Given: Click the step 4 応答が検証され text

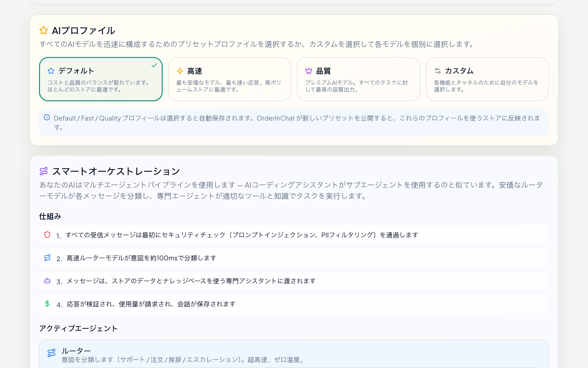Looking at the screenshot, I should click(x=151, y=304).
